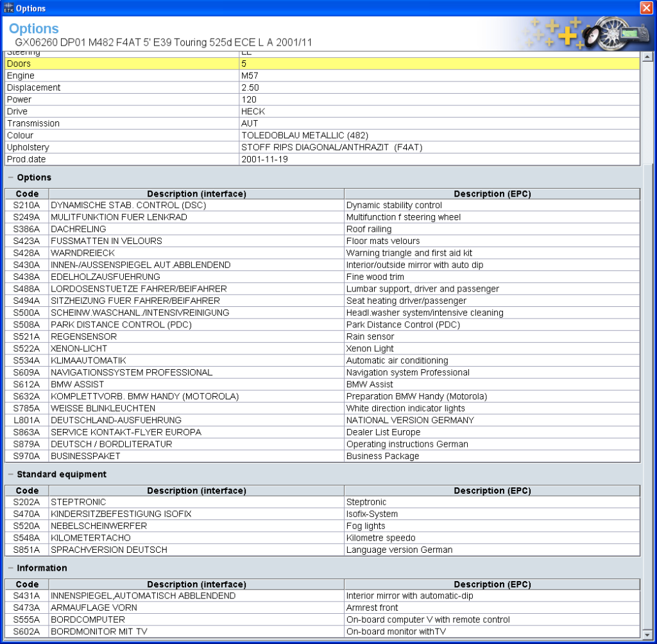Click the BUSINESSPAKET option
Viewport: 657px width, 644px height.
[85, 456]
